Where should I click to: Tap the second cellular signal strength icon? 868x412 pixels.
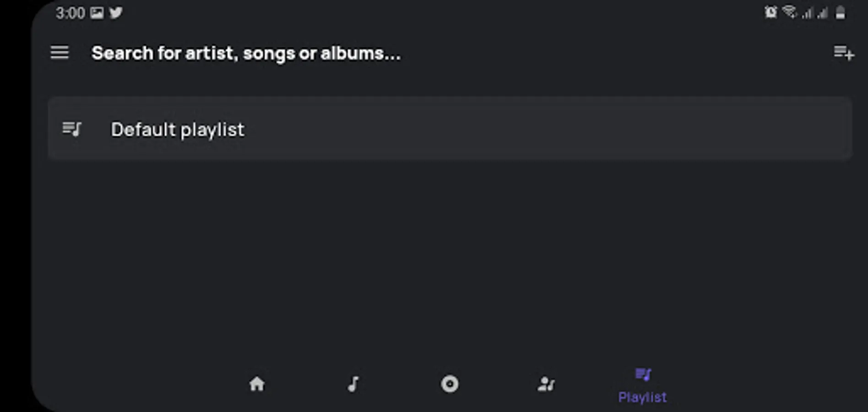pos(823,13)
